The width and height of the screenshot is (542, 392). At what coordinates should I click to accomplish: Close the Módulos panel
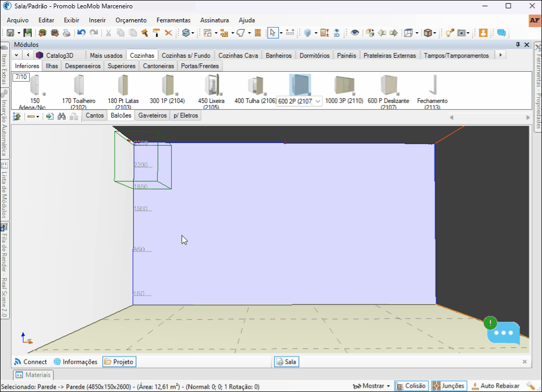(x=527, y=45)
